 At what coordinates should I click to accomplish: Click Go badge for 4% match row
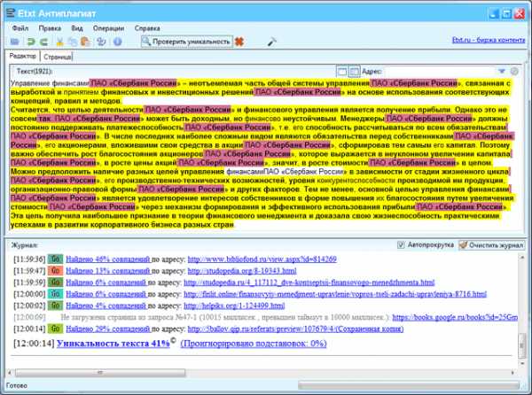55,306
